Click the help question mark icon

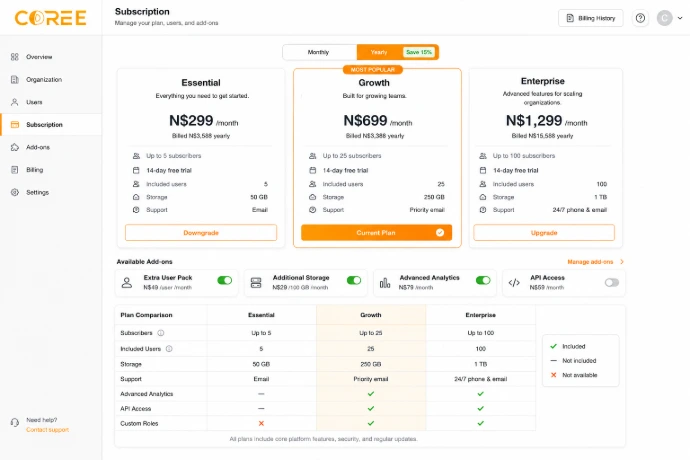[640, 18]
